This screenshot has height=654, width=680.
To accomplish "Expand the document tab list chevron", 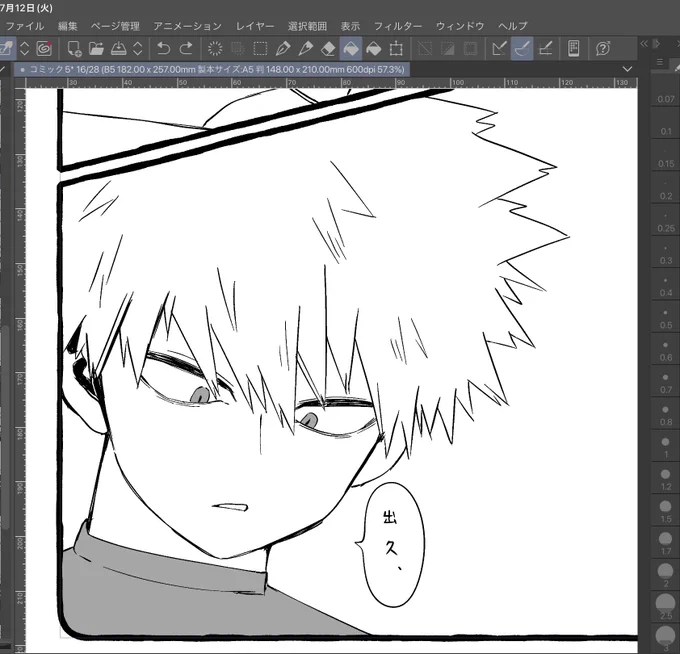I will [x=627, y=69].
